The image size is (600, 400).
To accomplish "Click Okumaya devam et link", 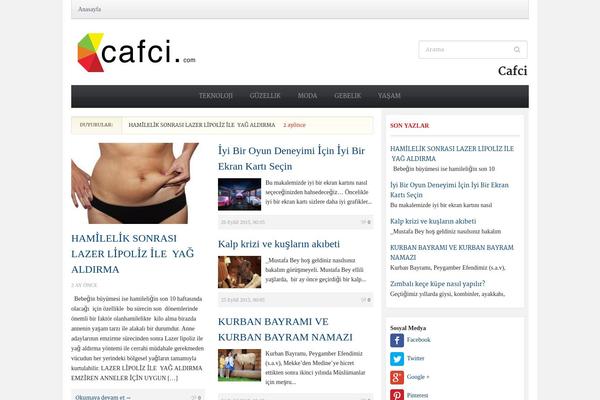I will coord(103,397).
